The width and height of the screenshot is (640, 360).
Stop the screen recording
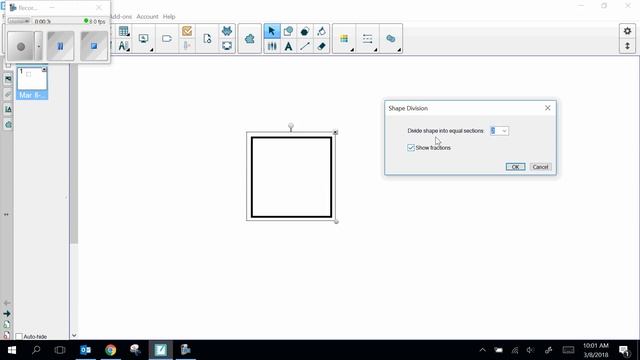coord(94,46)
